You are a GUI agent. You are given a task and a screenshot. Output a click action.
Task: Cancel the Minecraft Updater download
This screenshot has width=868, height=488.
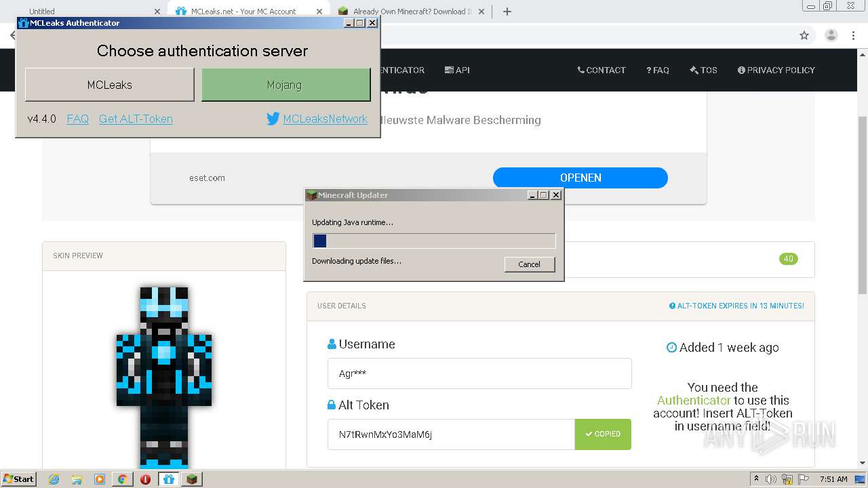pyautogui.click(x=530, y=264)
